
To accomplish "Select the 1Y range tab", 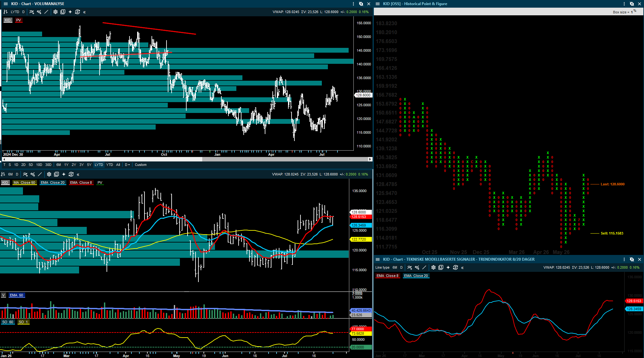I will tap(66, 165).
